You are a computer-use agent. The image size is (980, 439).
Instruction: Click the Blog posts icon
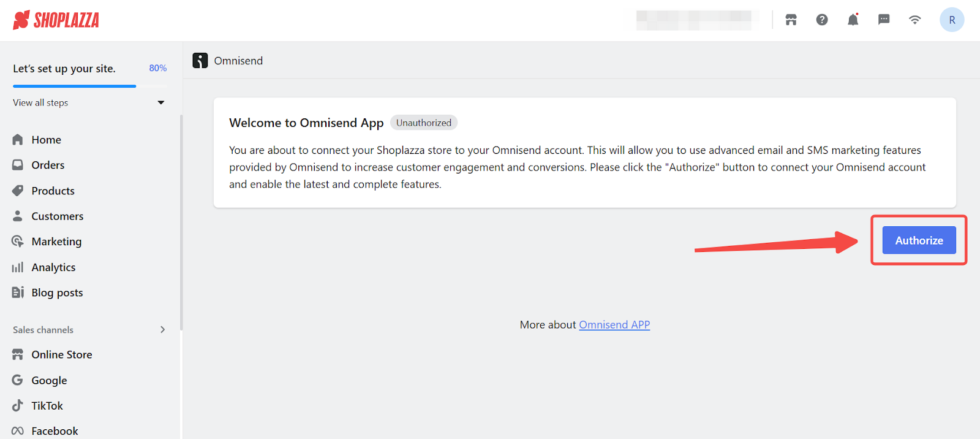pos(18,292)
